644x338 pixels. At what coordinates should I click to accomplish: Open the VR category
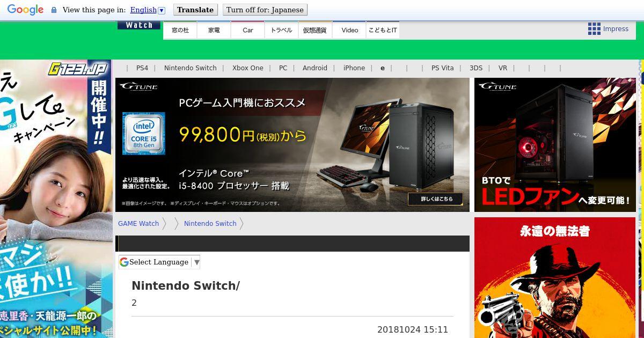503,68
